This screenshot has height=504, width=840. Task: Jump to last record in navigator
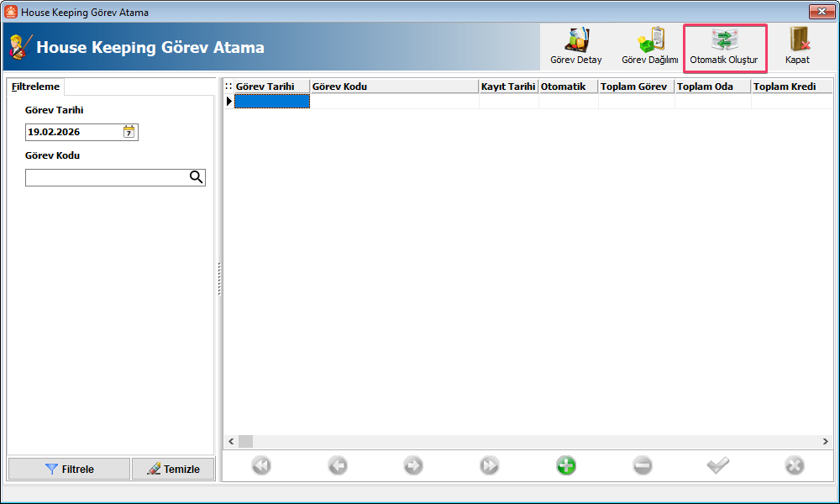point(490,465)
